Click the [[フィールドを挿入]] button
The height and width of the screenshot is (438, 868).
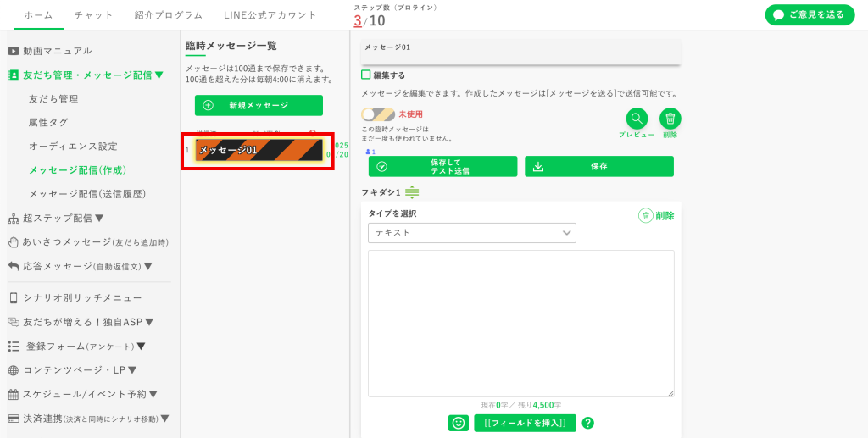click(x=525, y=423)
